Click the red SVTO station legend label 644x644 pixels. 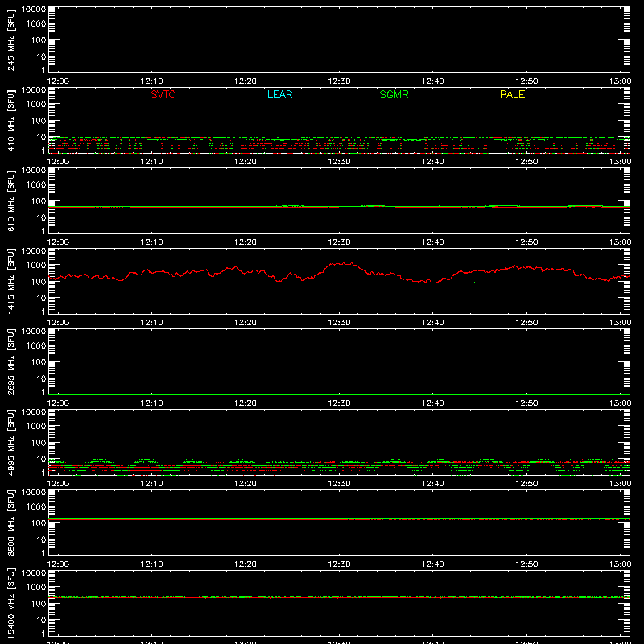163,94
